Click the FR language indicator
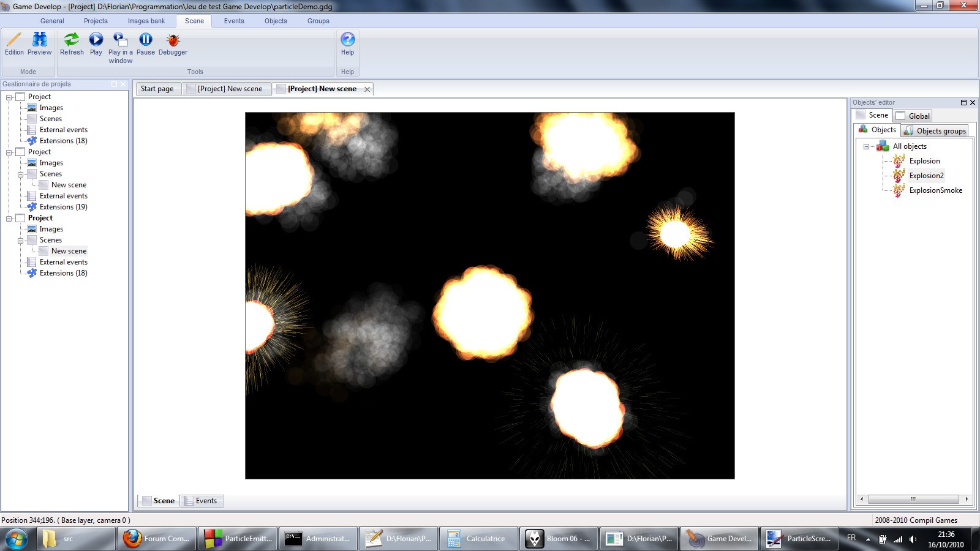Screen dimensions: 980x551 (x=851, y=538)
